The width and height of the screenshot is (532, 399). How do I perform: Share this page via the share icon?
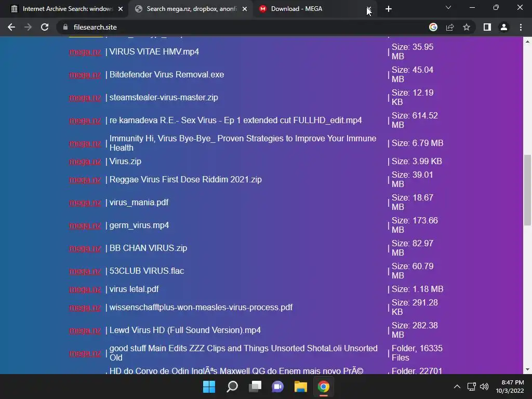tap(450, 27)
